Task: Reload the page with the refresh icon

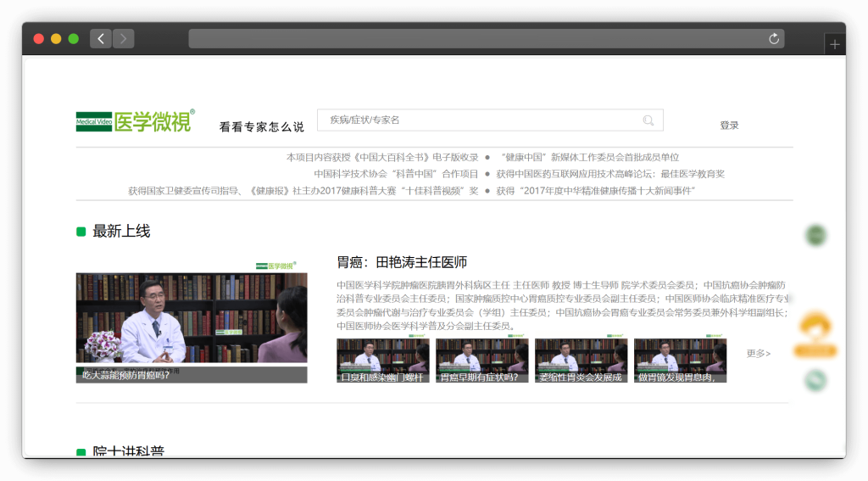Action: click(x=774, y=39)
